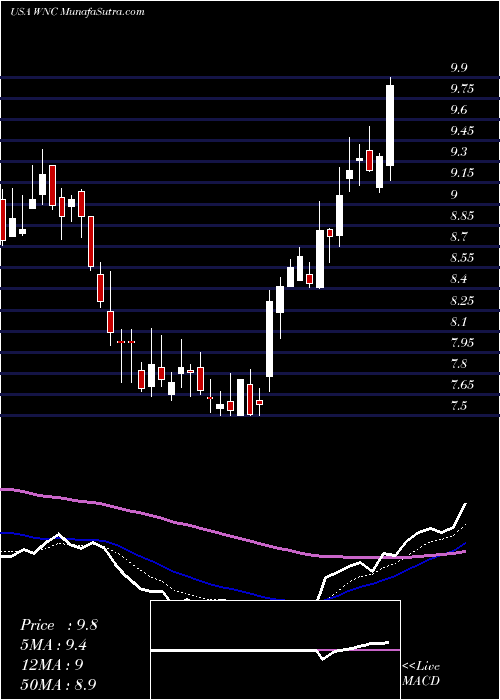The width and height of the screenshot is (500, 700).
Task: Click the 9 price axis label
Action: coord(454,194)
